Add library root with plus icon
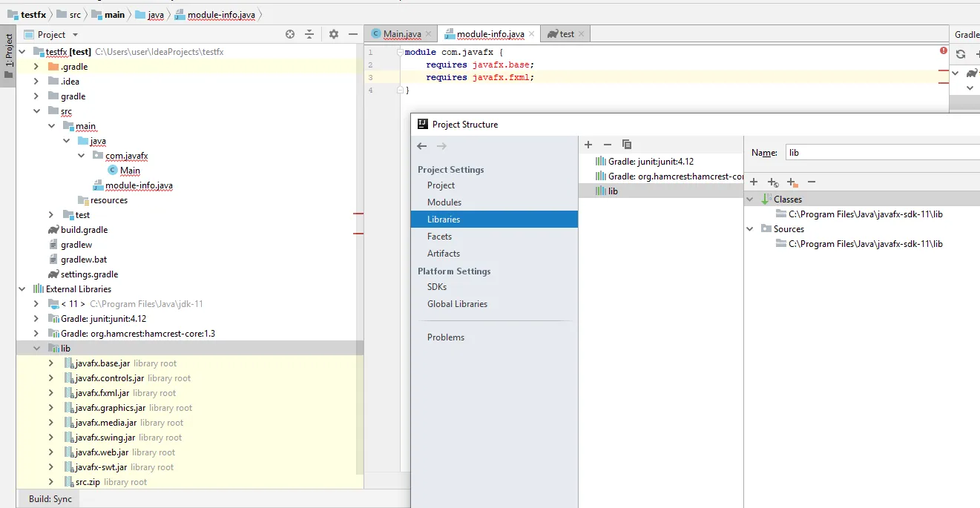This screenshot has width=980, height=508. pyautogui.click(x=754, y=182)
